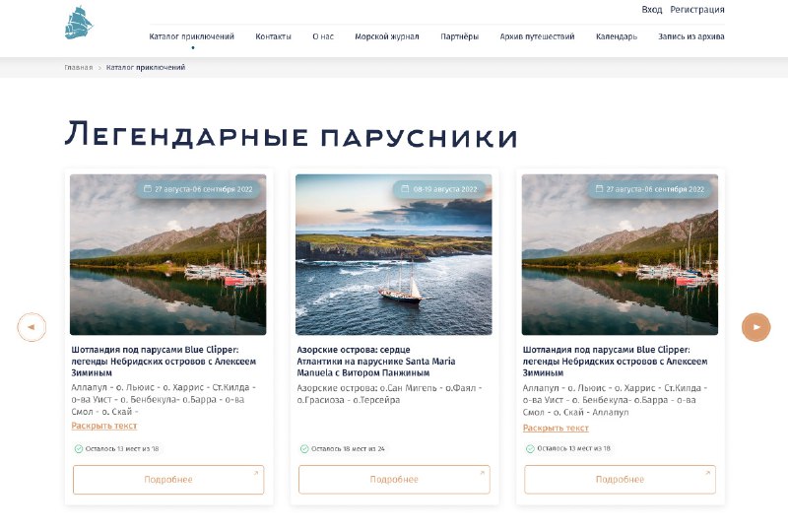
Task: Open Каталог приключений menu item
Action: 191,36
